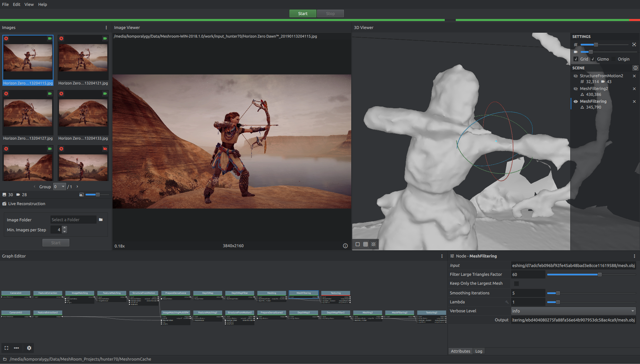This screenshot has height=364, width=640.
Task: Click the thumbnail size icon beside the slider
Action: click(x=81, y=195)
